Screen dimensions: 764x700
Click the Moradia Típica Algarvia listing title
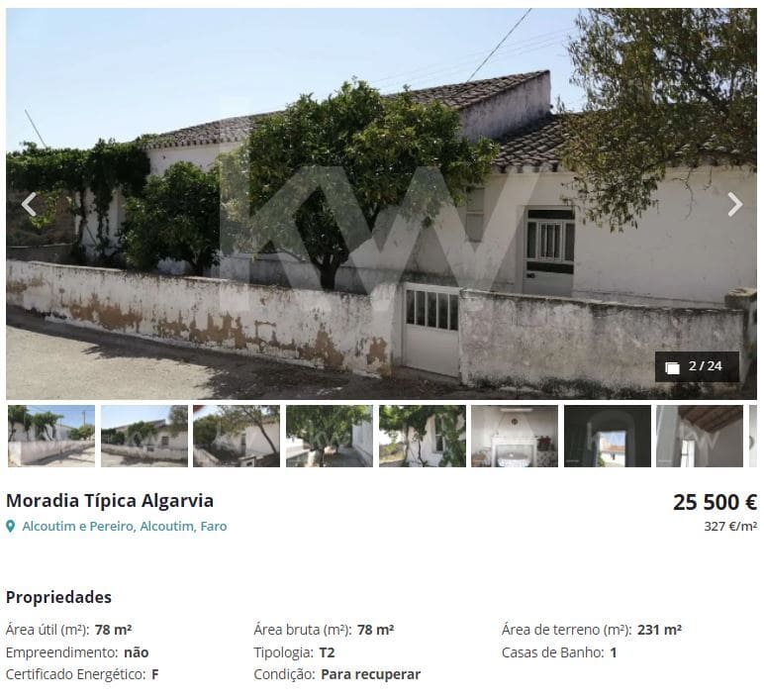click(x=110, y=501)
